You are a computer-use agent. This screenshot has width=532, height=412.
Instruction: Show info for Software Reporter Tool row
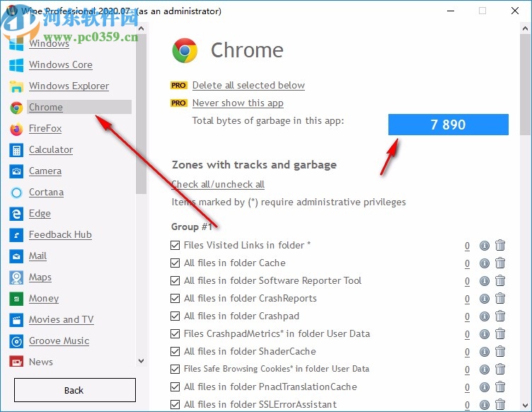485,280
